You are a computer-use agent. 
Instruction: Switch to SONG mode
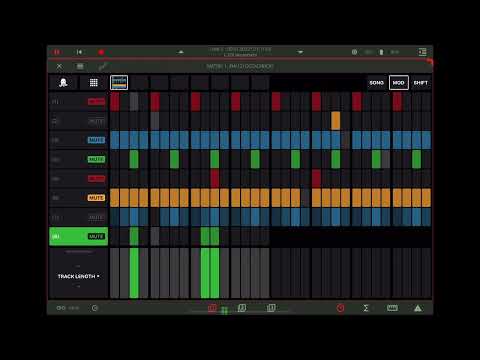point(377,83)
